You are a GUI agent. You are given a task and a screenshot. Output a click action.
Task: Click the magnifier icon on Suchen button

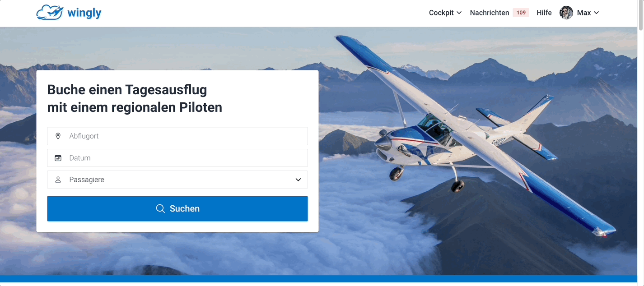(160, 208)
